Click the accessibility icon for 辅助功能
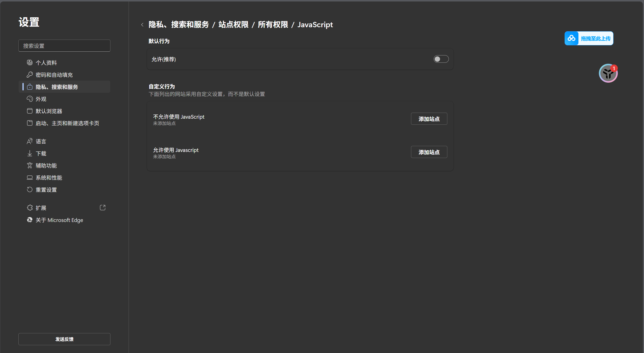The height and width of the screenshot is (353, 644). click(30, 165)
